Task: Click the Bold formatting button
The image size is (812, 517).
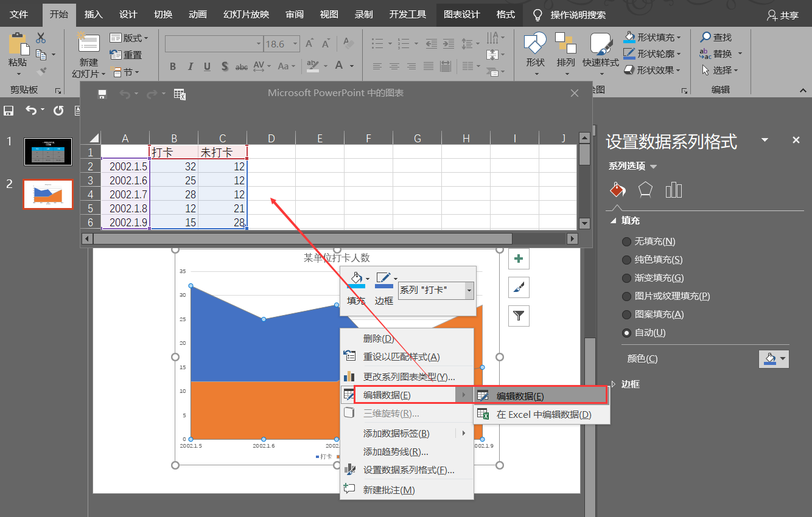Action: tap(173, 66)
